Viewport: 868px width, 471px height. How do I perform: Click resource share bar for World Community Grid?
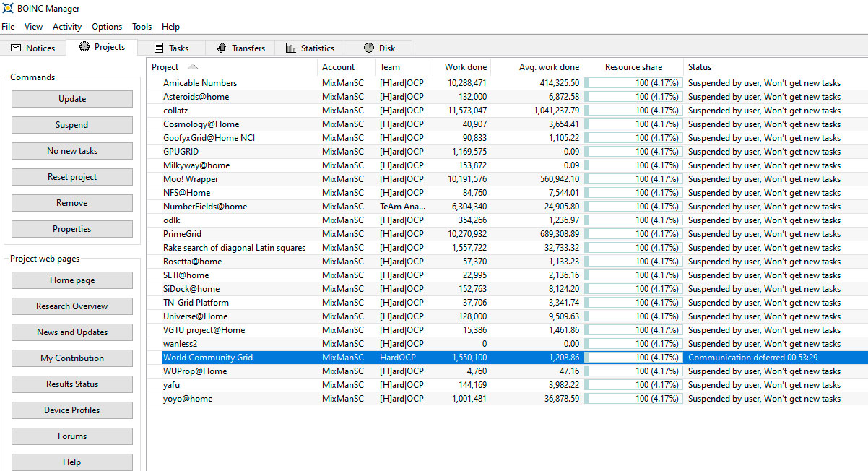click(x=633, y=358)
